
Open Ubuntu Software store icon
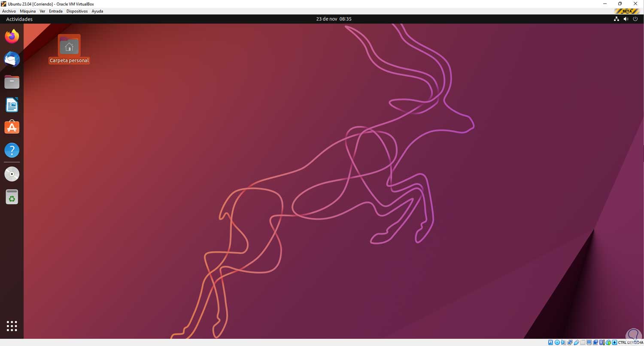point(12,127)
